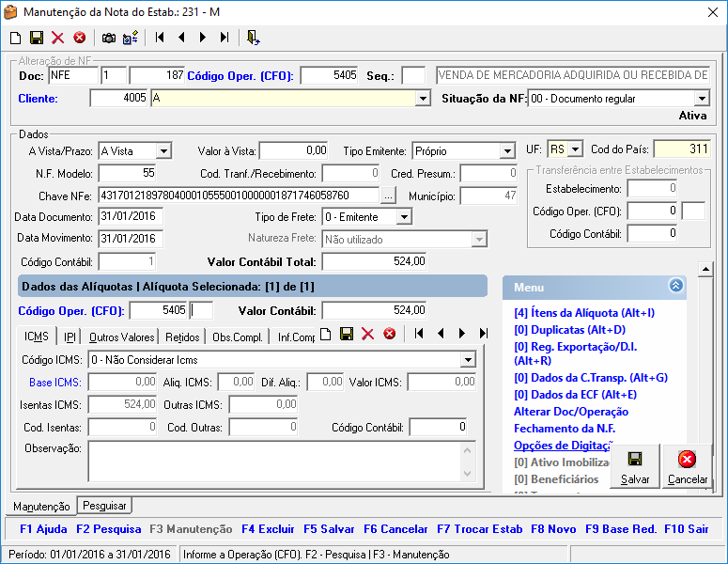Expand the Tipo Emitente dropdown

(x=507, y=150)
